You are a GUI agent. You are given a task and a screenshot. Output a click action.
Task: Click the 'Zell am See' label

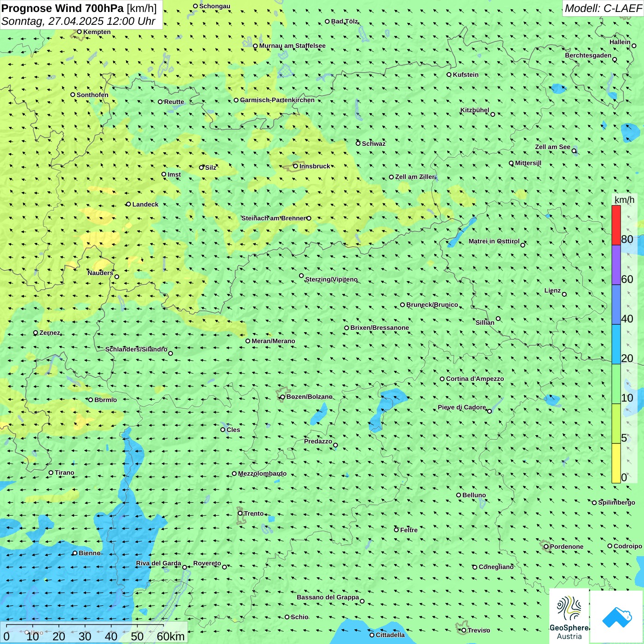552,147
